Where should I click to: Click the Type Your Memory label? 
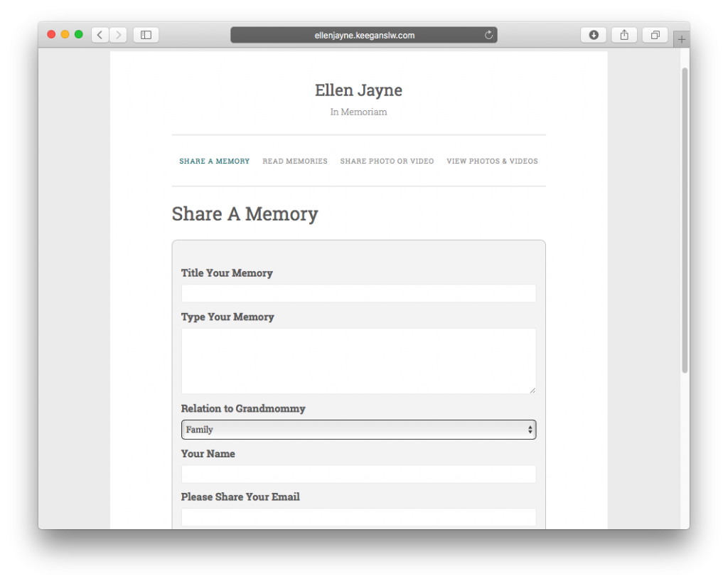coord(227,317)
